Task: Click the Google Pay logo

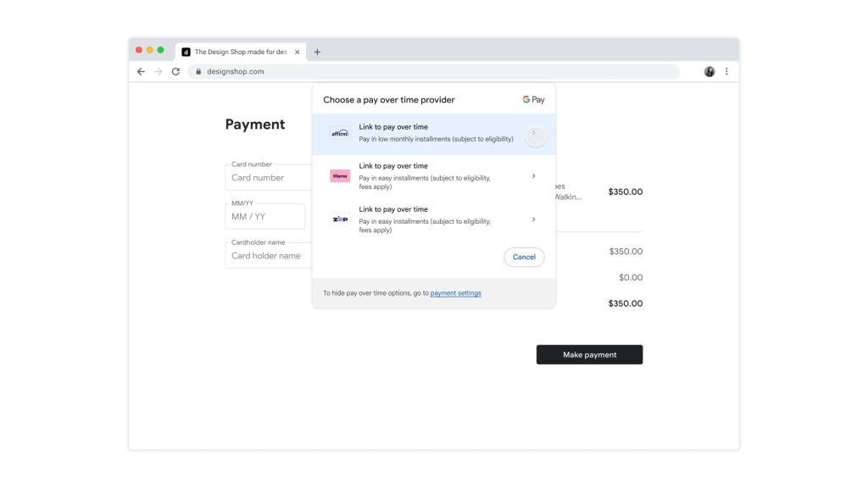Action: pos(533,100)
